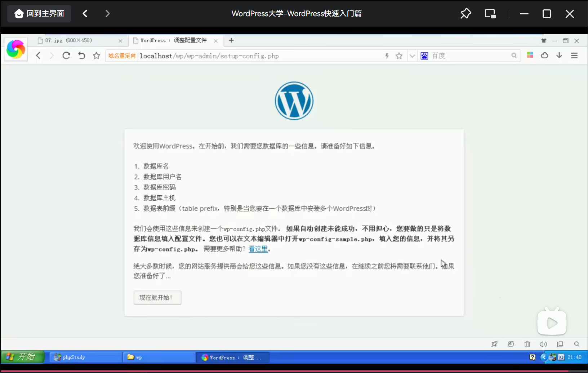This screenshot has height=373, width=588.
Task: Go back with the outer viewer's left arrow
Action: 85,14
